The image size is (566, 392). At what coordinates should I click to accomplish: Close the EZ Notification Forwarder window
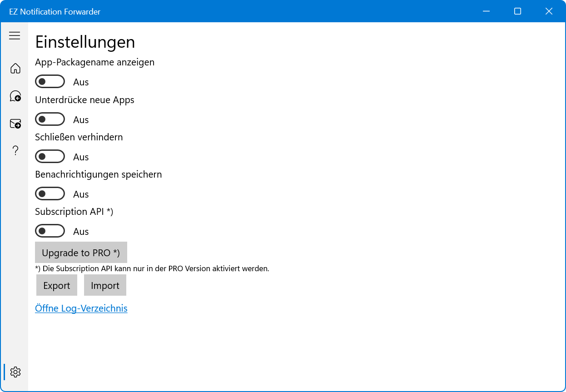coord(549,11)
